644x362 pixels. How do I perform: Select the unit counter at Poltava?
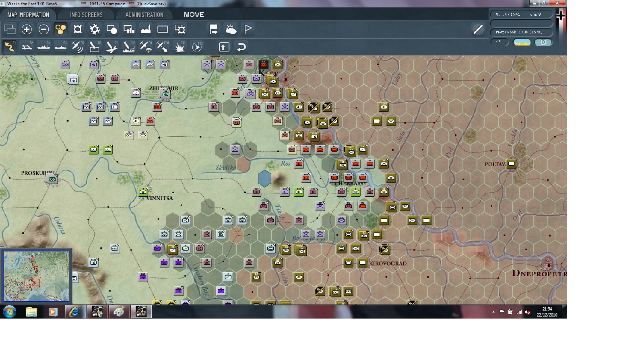pyautogui.click(x=511, y=164)
